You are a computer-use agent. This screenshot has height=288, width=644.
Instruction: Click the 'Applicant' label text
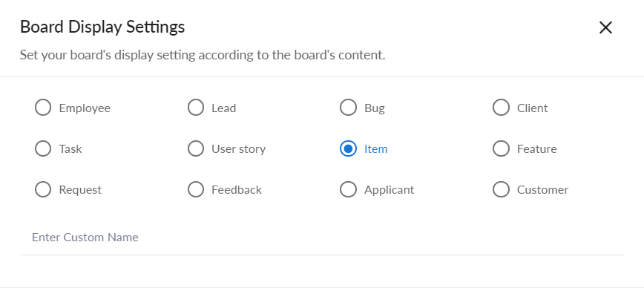389,190
